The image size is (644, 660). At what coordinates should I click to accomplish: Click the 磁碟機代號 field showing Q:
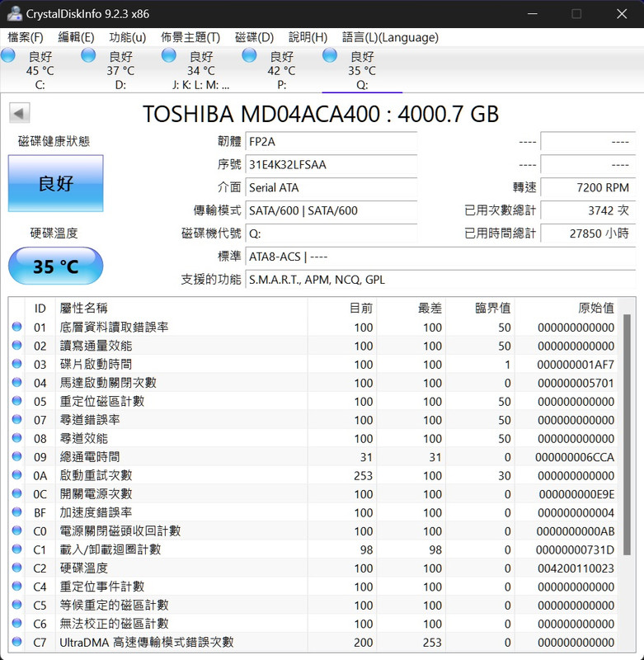pyautogui.click(x=331, y=233)
